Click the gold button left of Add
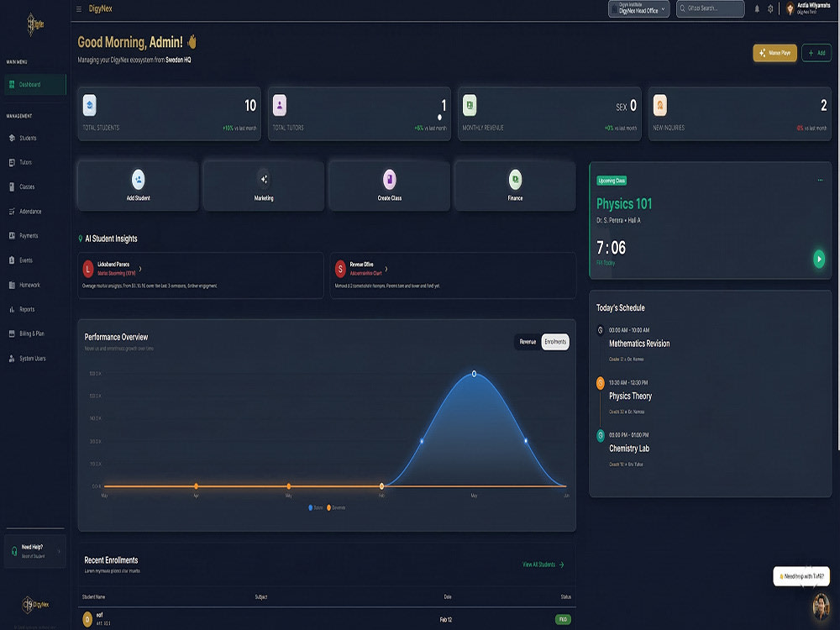The image size is (840, 630). click(774, 52)
